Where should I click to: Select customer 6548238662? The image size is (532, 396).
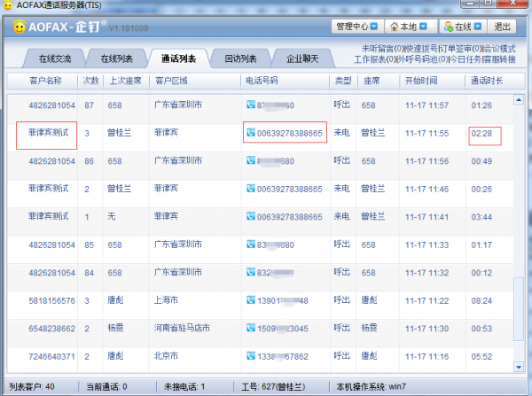click(51, 329)
